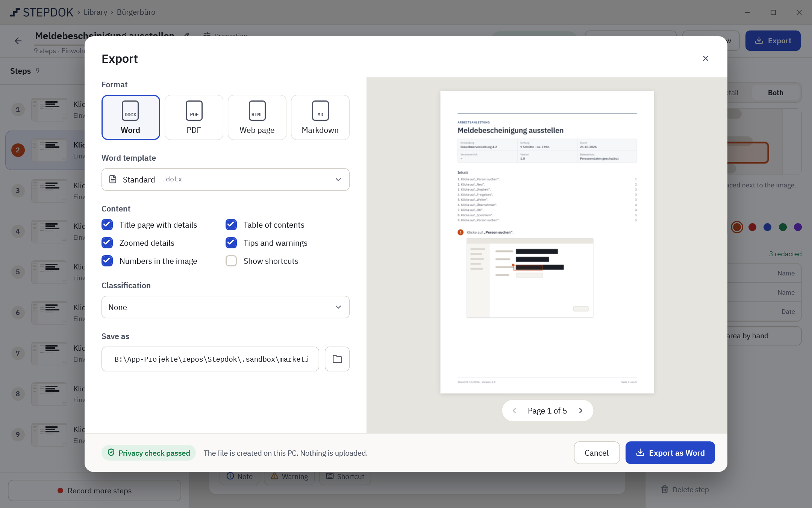Expand the Classification dropdown

click(225, 307)
